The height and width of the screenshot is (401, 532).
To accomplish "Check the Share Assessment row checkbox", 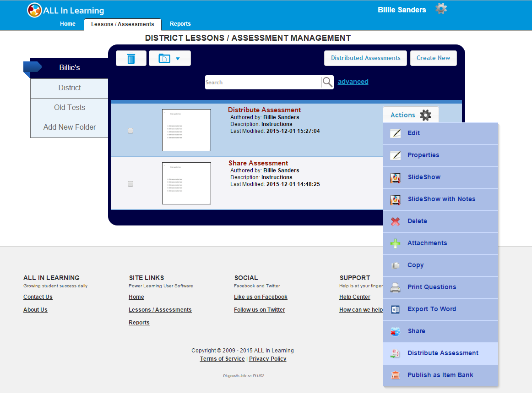I will (x=130, y=184).
